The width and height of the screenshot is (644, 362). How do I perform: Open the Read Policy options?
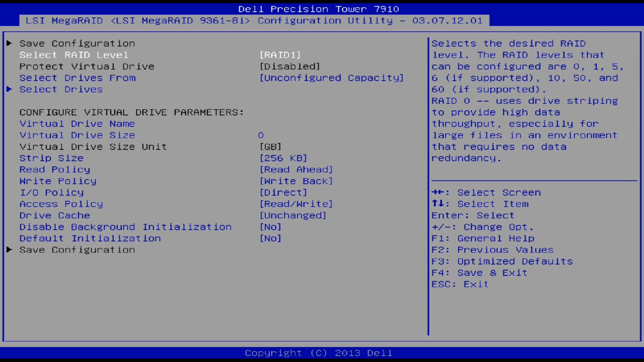pyautogui.click(x=296, y=169)
